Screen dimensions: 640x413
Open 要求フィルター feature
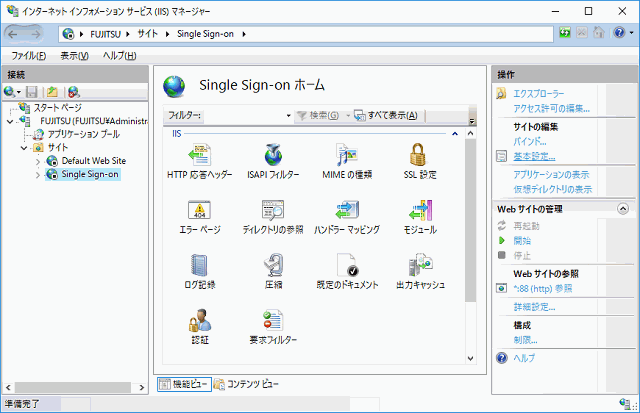pos(273,326)
